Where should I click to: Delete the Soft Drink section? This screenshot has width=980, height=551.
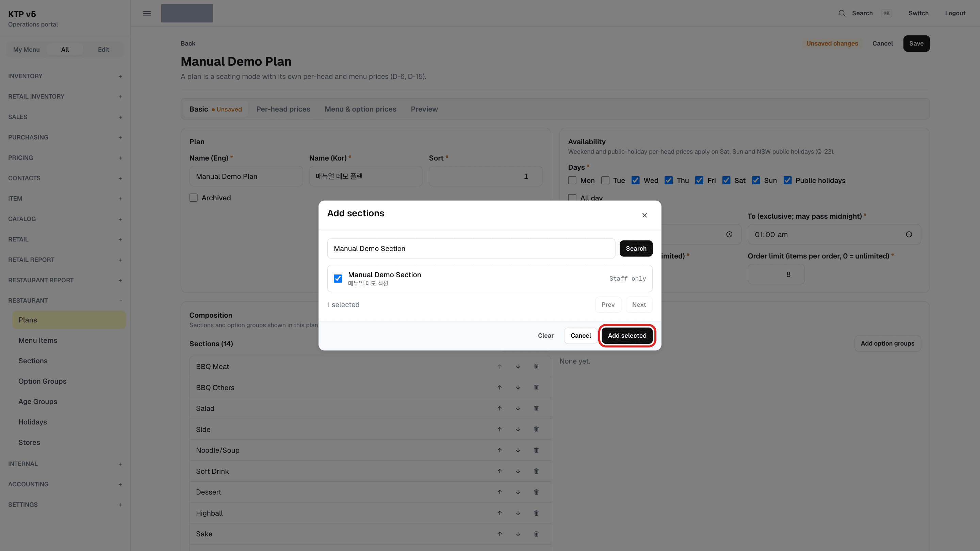(536, 471)
